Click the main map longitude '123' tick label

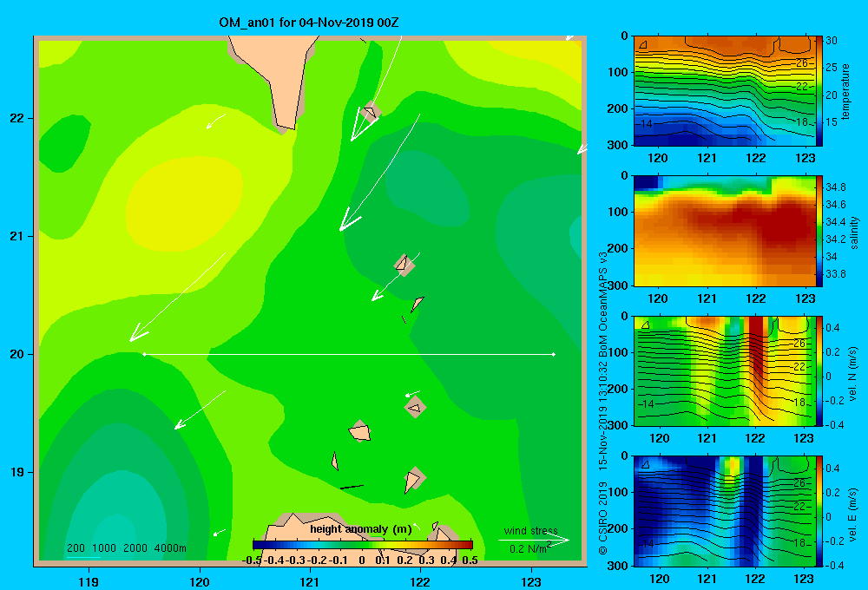point(531,581)
